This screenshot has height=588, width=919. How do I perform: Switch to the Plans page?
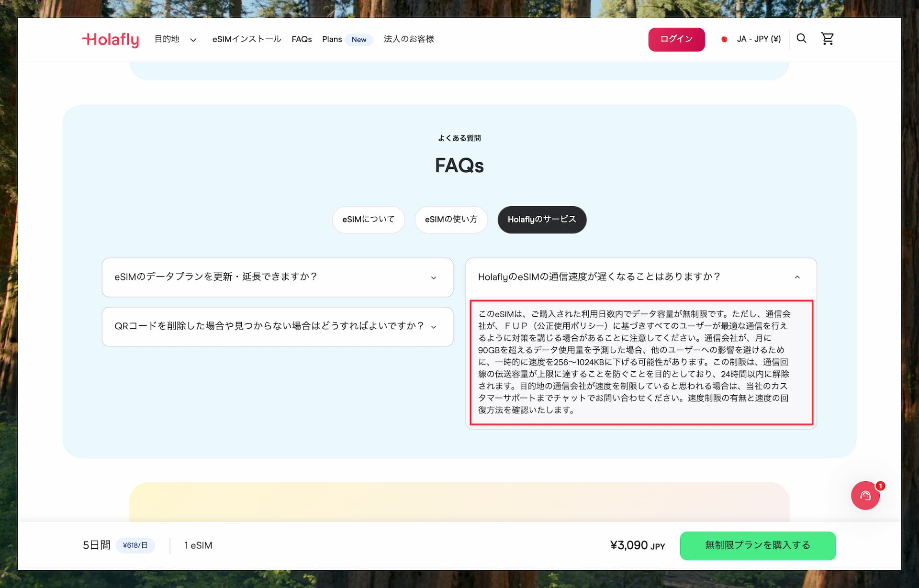[332, 39]
